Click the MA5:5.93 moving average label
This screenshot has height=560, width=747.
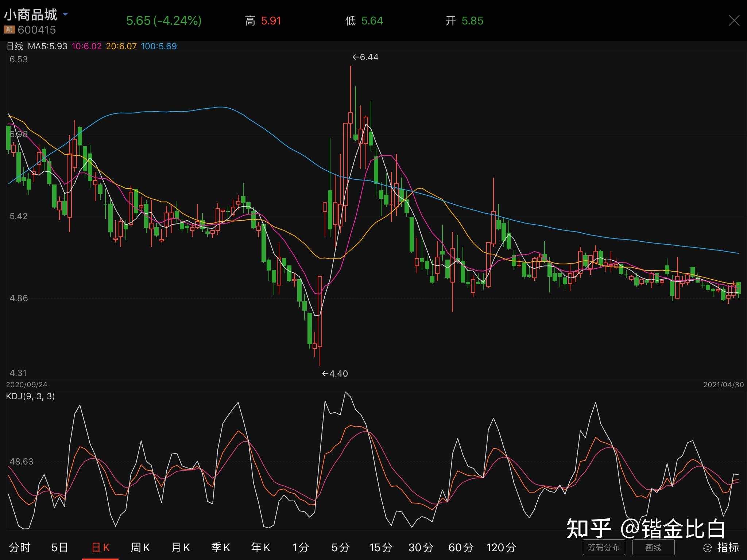(48, 46)
